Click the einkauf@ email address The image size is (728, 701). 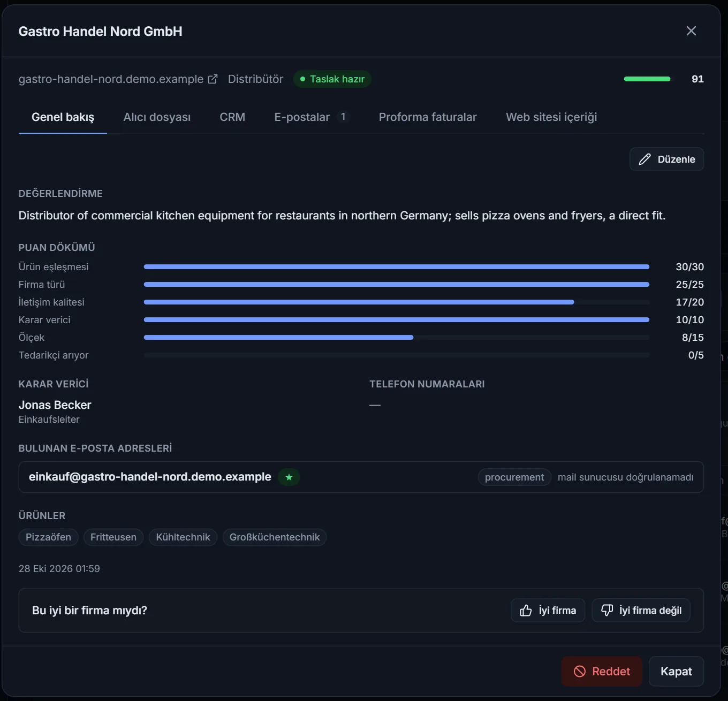coord(150,477)
